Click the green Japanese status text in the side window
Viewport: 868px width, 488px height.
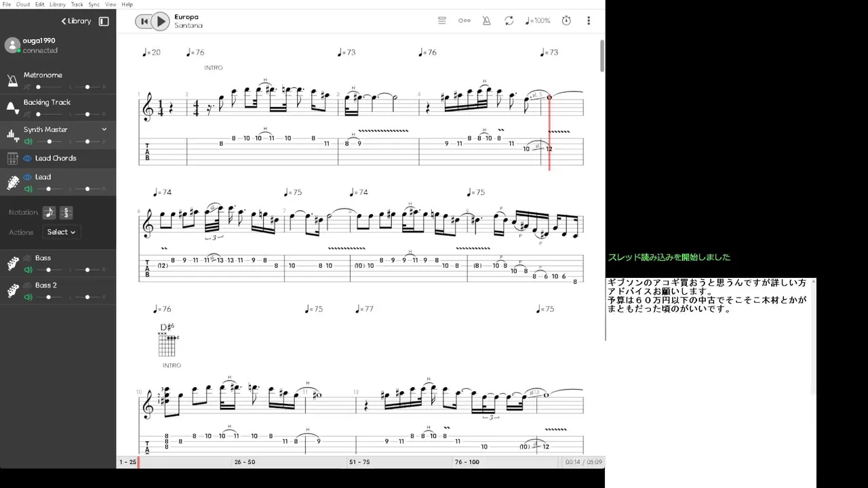(669, 258)
